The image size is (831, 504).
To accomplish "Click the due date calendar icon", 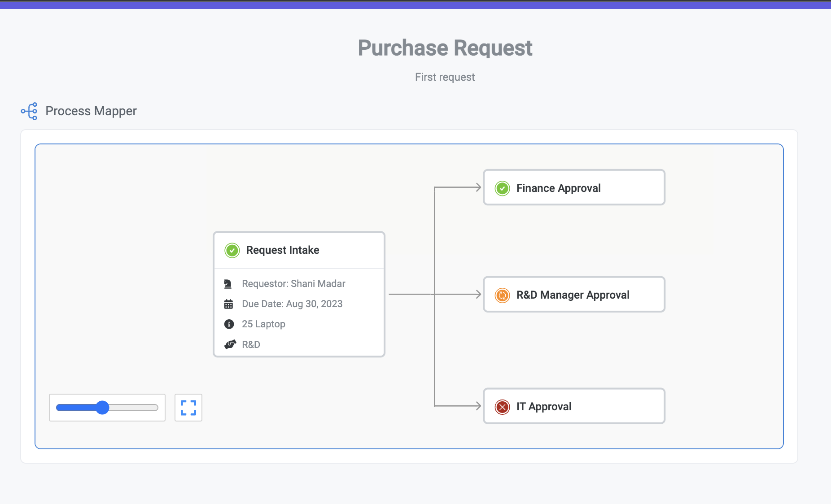I will (x=228, y=304).
